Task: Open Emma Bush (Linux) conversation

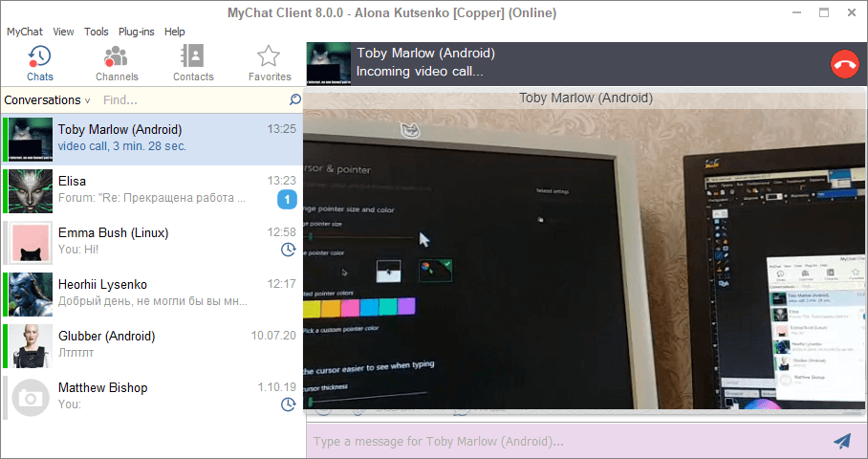Action: [x=152, y=243]
